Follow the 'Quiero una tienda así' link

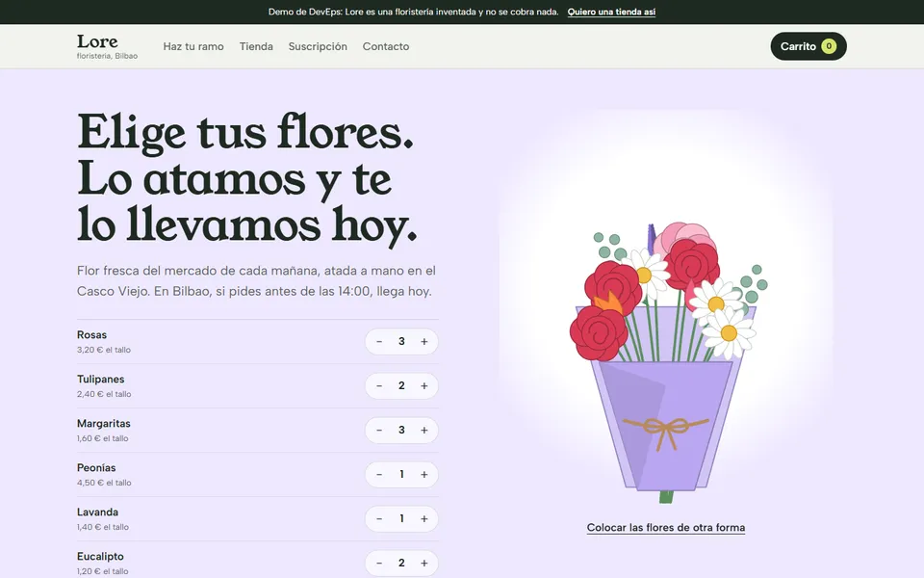click(611, 12)
